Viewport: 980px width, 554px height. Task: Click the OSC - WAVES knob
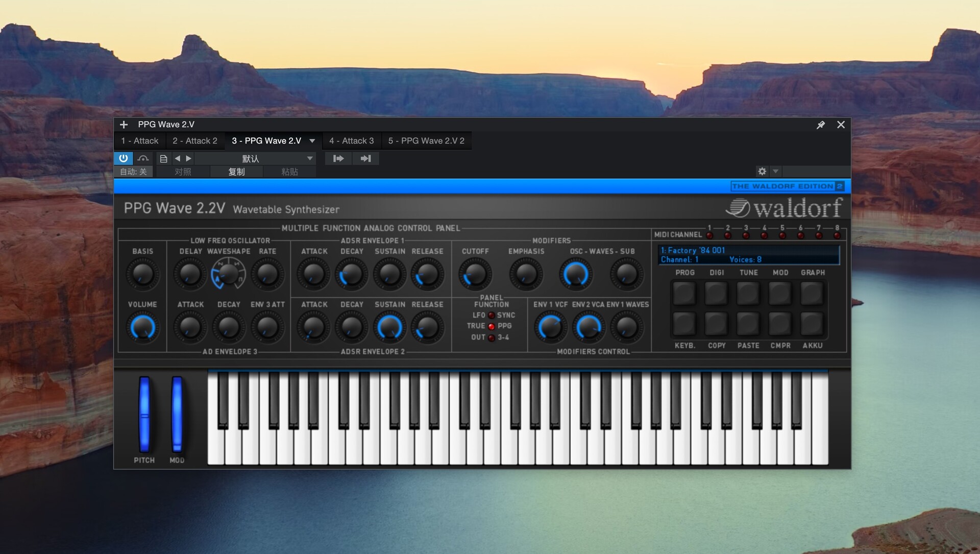coord(576,274)
